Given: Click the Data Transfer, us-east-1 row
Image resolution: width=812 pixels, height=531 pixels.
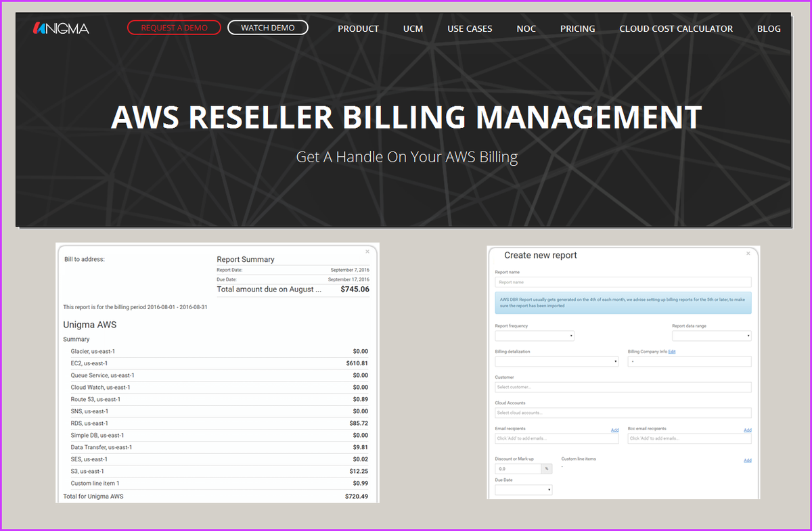Looking at the screenshot, I should [219, 447].
